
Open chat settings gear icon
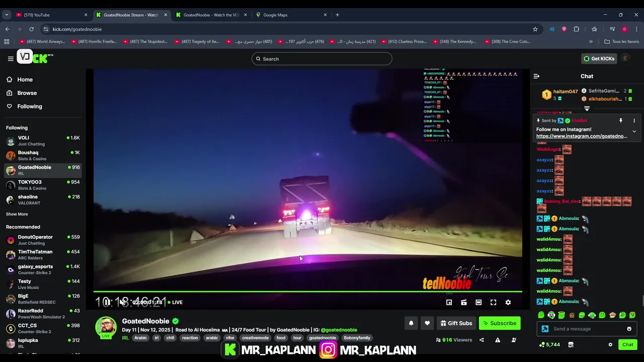point(610,344)
